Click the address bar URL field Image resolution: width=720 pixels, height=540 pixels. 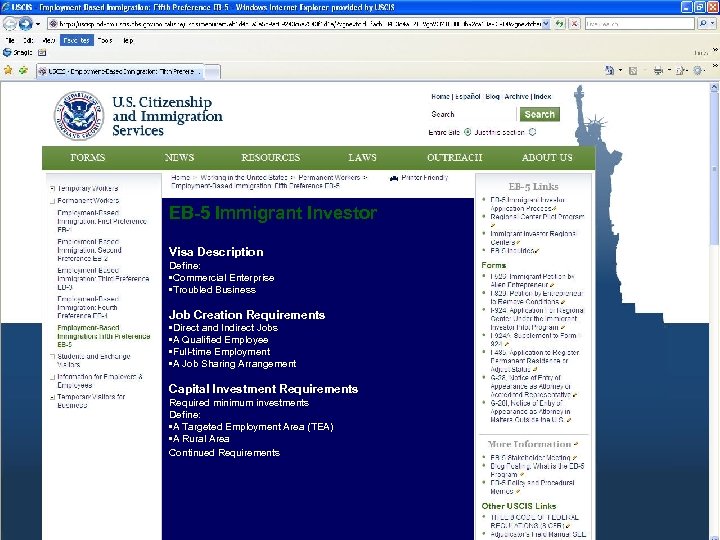pyautogui.click(x=295, y=23)
